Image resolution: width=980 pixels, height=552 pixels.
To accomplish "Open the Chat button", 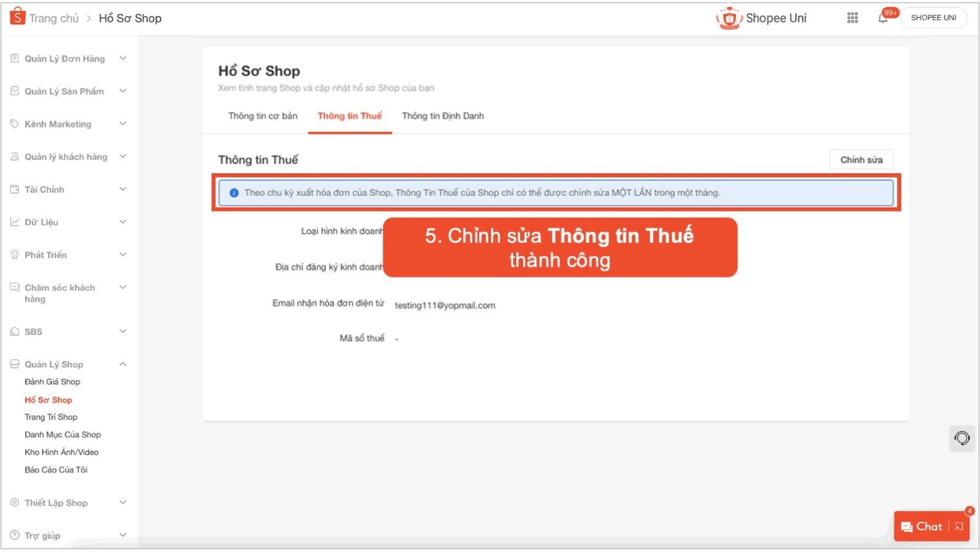I will 922,526.
